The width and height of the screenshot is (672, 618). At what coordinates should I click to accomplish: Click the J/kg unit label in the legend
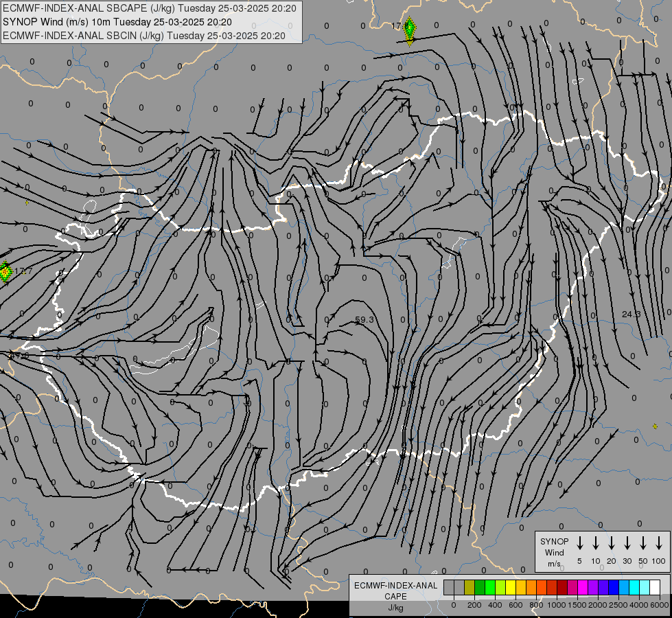[x=395, y=608]
